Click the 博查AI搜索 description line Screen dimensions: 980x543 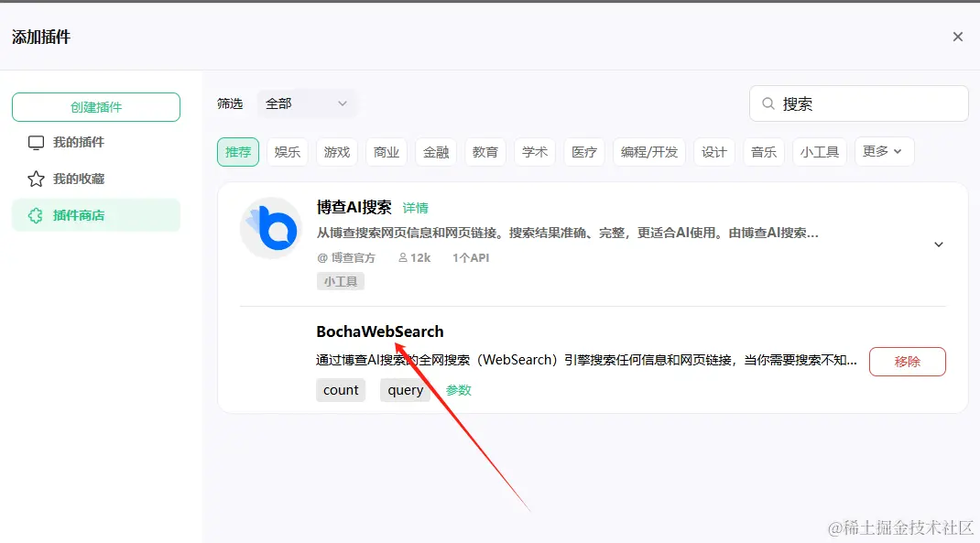point(568,233)
